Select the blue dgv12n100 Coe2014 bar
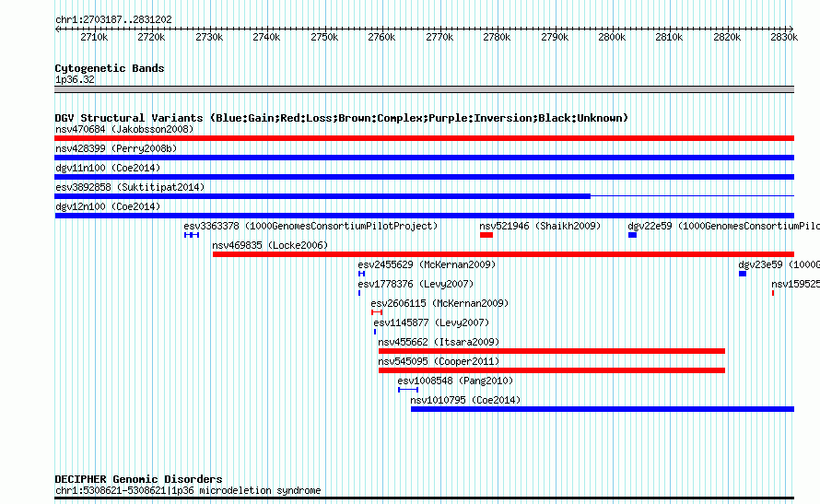 pyautogui.click(x=424, y=216)
